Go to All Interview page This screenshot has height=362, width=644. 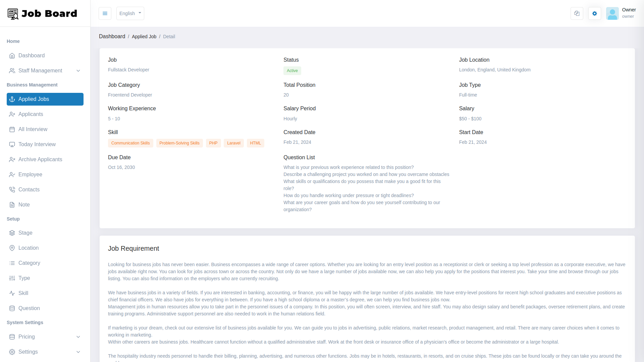33,129
